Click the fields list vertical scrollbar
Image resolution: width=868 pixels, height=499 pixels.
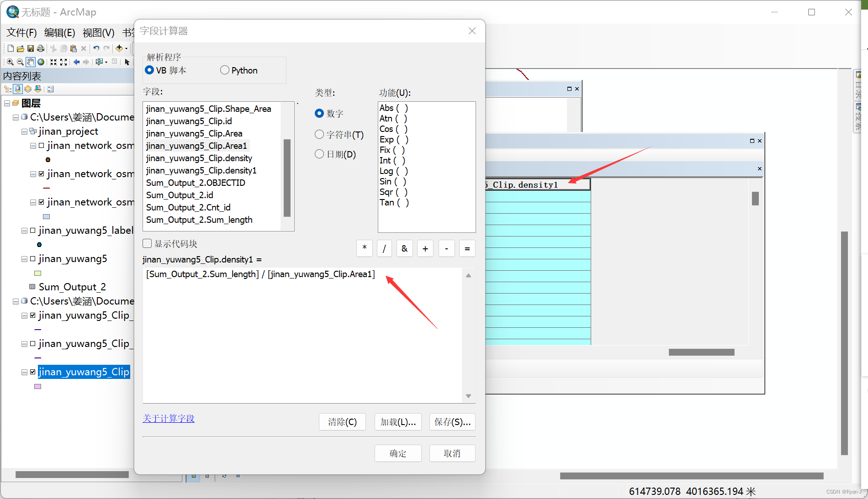pos(287,178)
